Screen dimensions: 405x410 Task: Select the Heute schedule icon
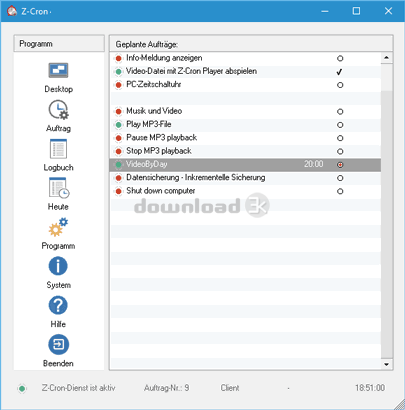[59, 188]
